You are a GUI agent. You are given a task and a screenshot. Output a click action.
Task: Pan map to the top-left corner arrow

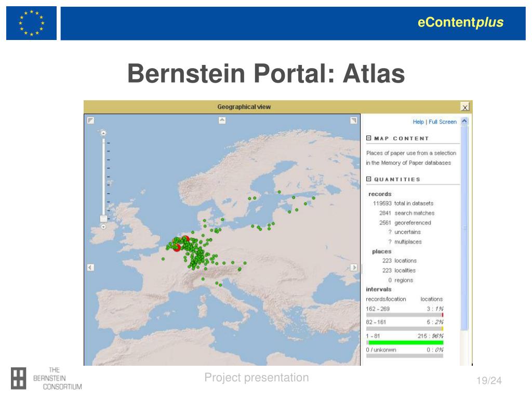point(90,121)
